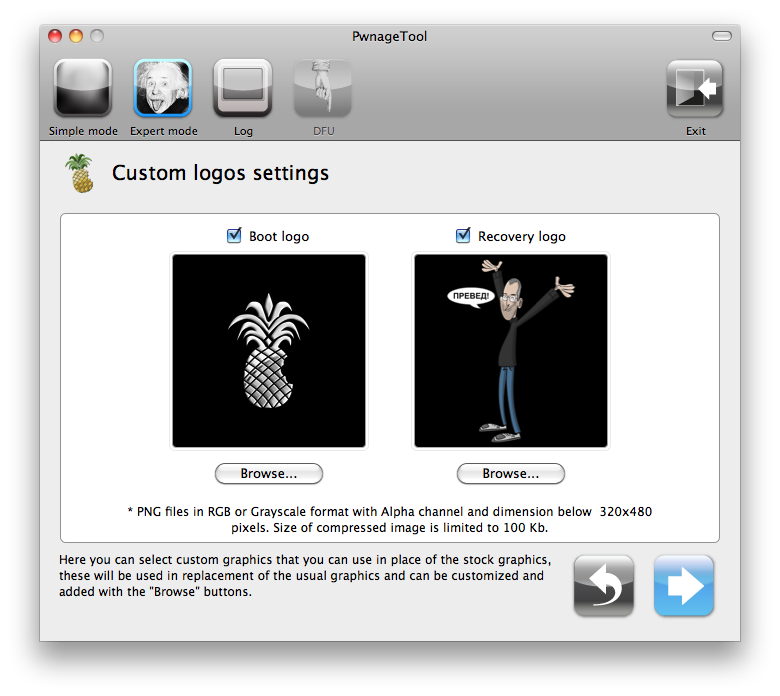Click the "Boot logo" label text
The height and width of the screenshot is (696, 780).
pos(279,237)
